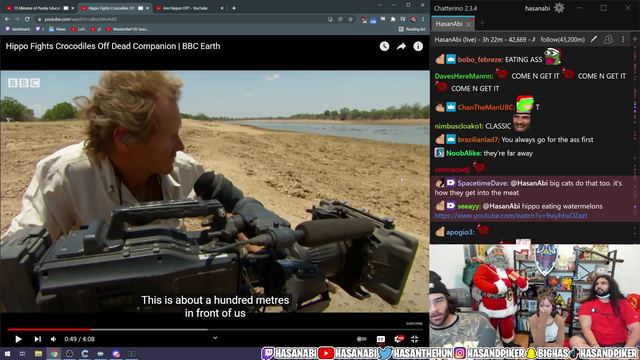The width and height of the screenshot is (640, 360).
Task: Open YouTube player settings gear
Action: coord(399,339)
